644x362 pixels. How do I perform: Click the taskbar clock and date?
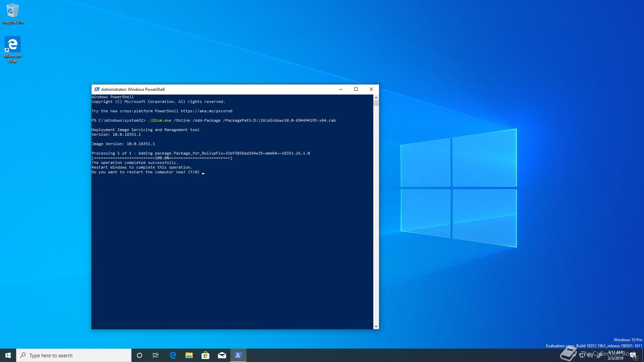(615, 355)
